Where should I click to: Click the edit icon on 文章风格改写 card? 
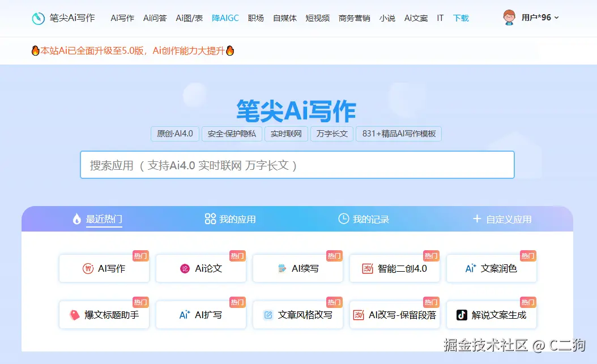click(x=268, y=315)
